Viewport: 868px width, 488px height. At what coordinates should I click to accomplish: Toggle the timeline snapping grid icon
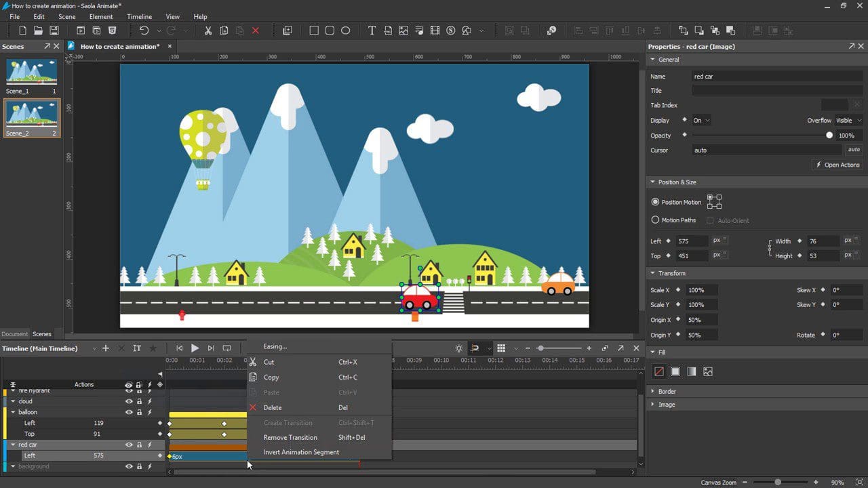pos(500,348)
